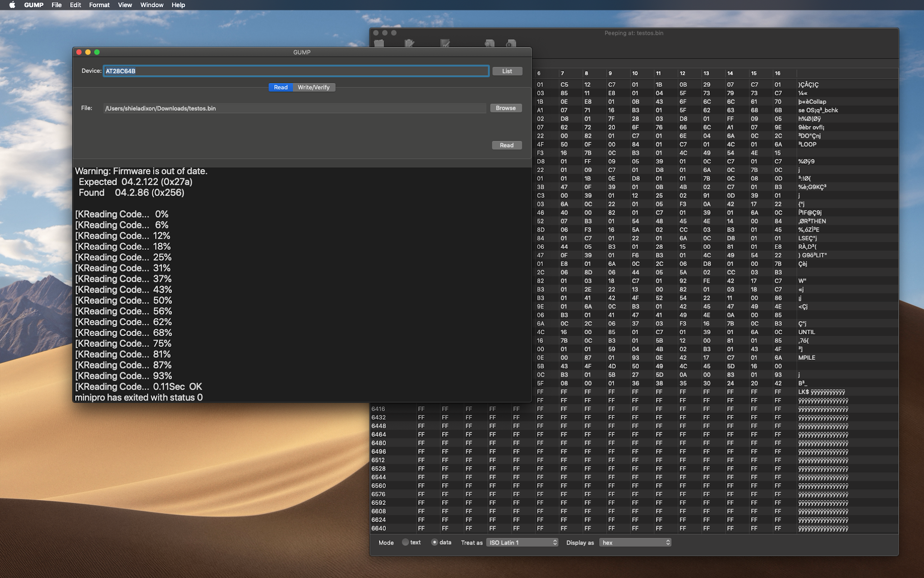
Task: Open the Apple menu
Action: pos(12,5)
